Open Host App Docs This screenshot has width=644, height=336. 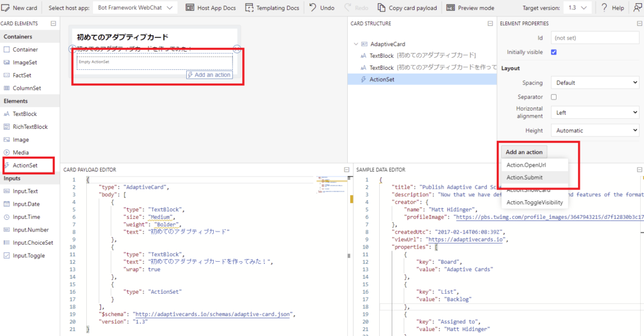[211, 8]
